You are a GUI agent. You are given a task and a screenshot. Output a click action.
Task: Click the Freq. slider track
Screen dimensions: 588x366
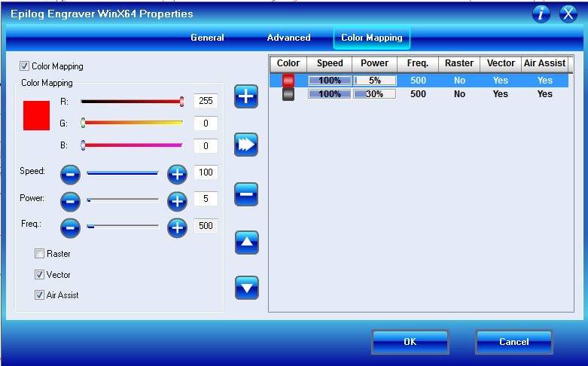click(x=123, y=227)
